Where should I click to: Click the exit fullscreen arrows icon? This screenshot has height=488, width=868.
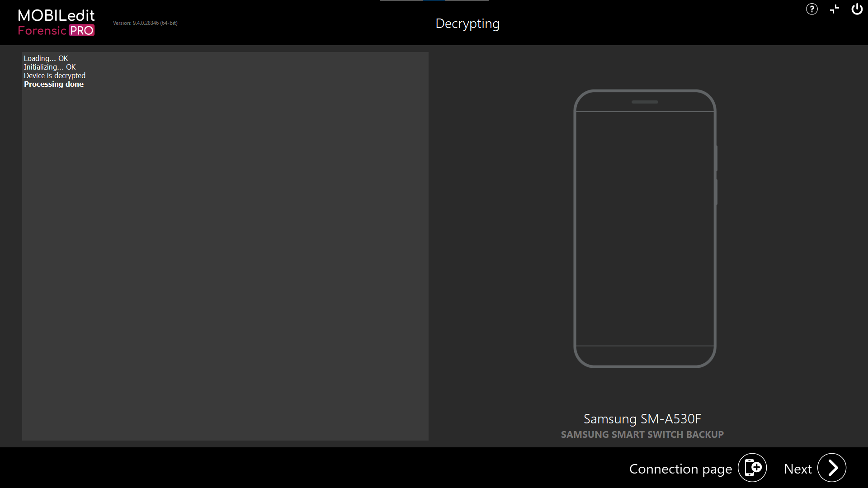click(835, 9)
